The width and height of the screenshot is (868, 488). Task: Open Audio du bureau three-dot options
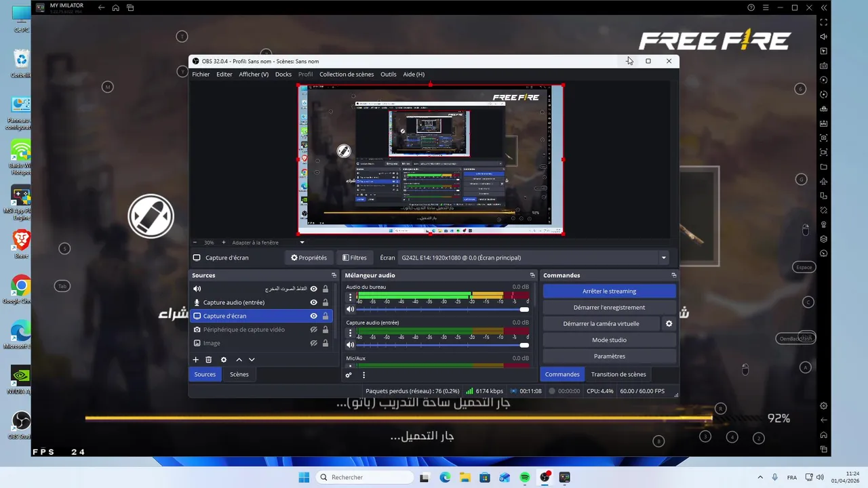(x=351, y=297)
